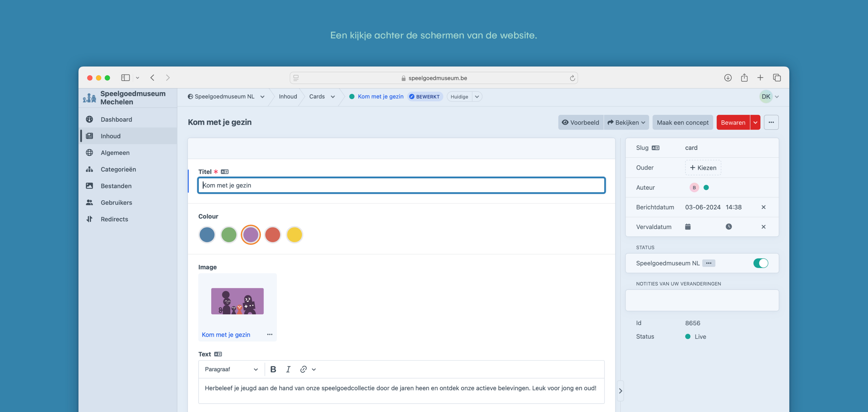This screenshot has width=868, height=412.
Task: Select the blue colour swatch
Action: (207, 235)
